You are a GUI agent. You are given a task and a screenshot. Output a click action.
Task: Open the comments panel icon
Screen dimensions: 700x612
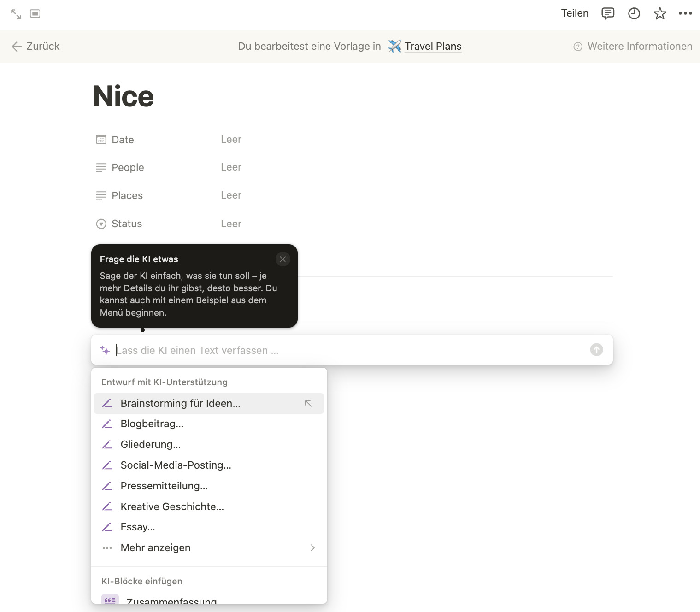[608, 13]
